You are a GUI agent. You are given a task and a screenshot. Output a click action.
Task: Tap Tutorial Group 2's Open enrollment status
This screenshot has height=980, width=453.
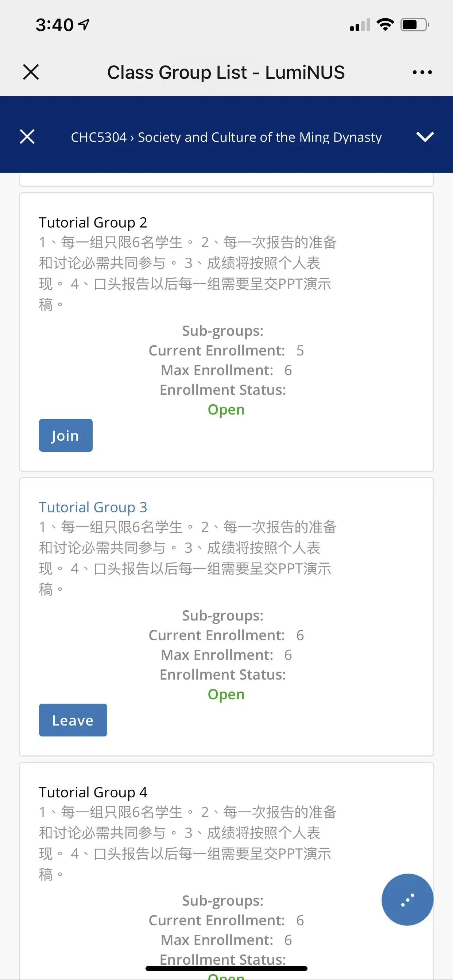tap(226, 410)
